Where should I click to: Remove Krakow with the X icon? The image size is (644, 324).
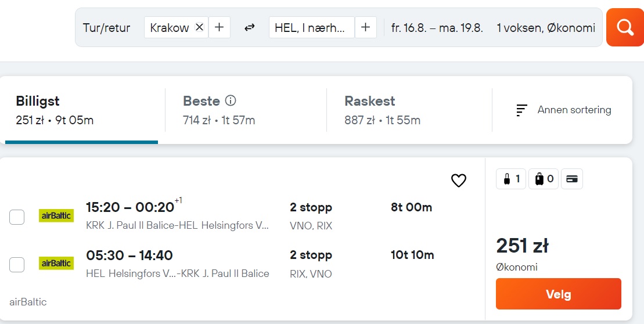(x=199, y=27)
